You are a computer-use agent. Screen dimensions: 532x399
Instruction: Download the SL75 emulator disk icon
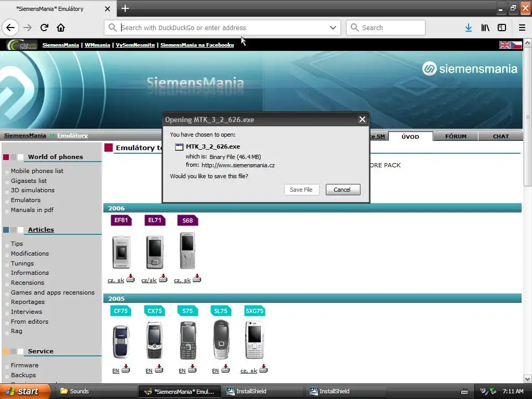coord(225,368)
